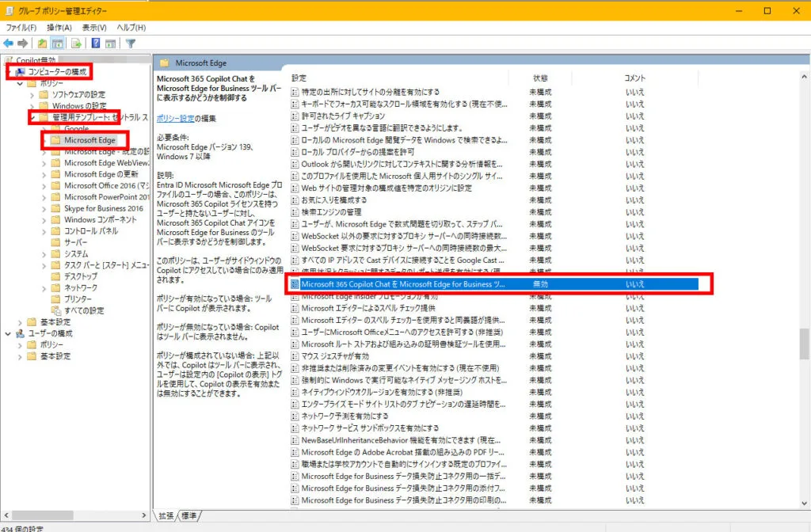Open the 表示(V) menu
The image size is (811, 532).
[94, 28]
